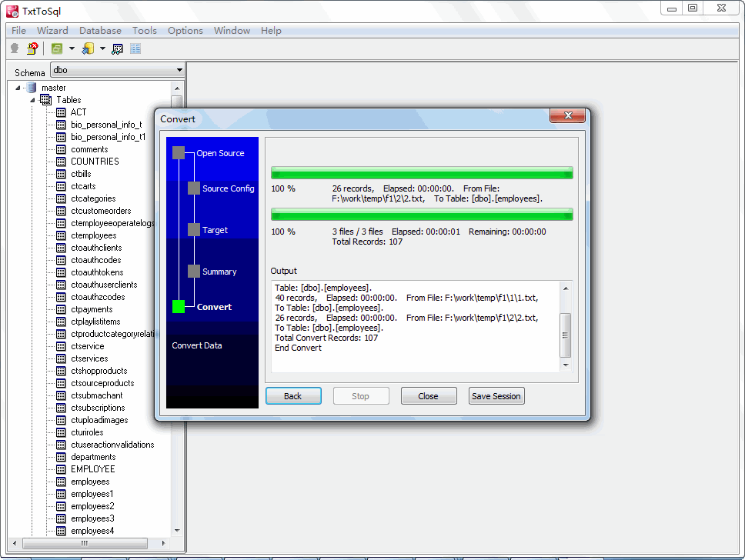Click the ctpayments table icon

pyautogui.click(x=61, y=310)
